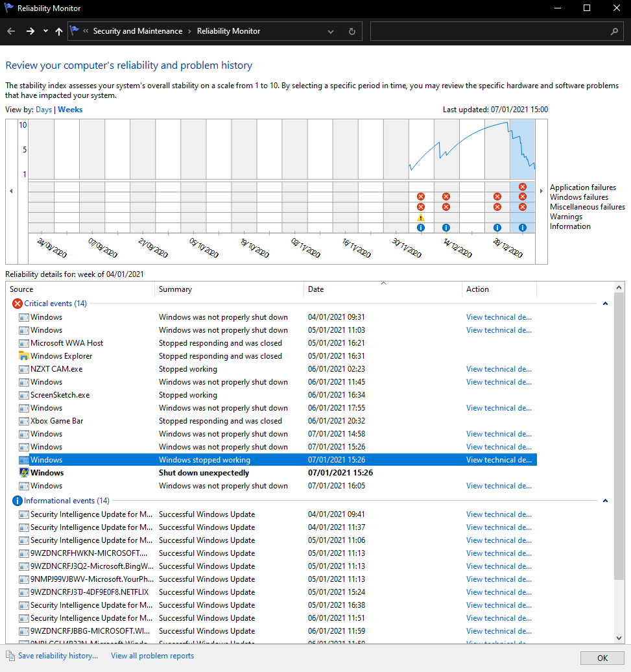Click the flag icon in address bar
The height and width of the screenshot is (672, 631).
pyautogui.click(x=75, y=30)
